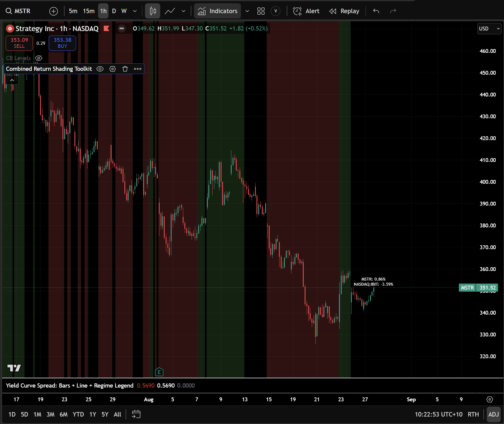
Task: Open the USD currency dropdown
Action: pos(489,29)
